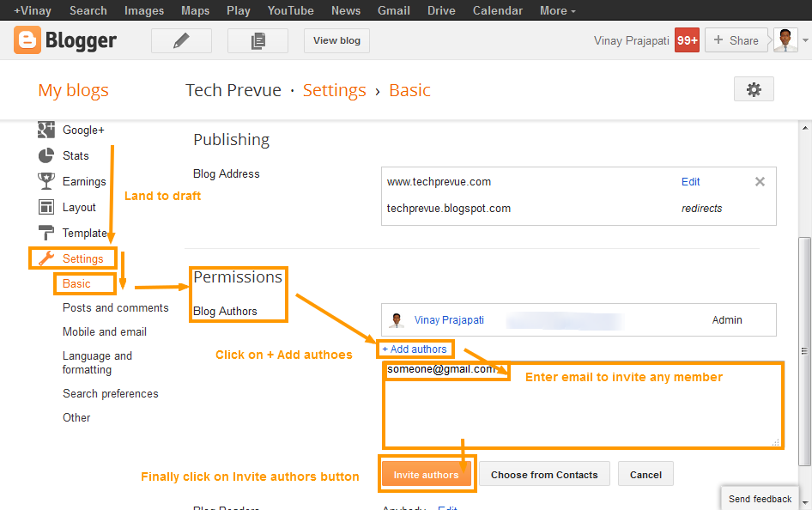Open Search preferences settings
Screen dimensions: 812x510
pos(111,393)
